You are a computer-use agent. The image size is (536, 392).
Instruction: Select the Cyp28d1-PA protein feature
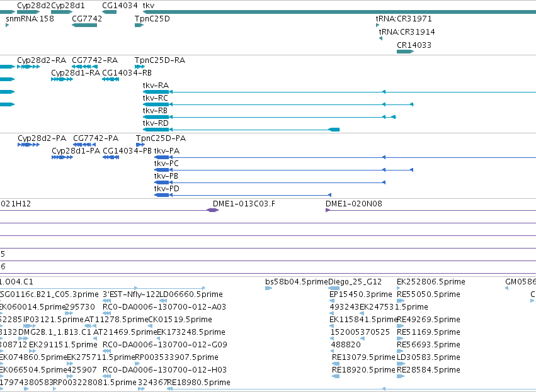pyautogui.click(x=62, y=157)
